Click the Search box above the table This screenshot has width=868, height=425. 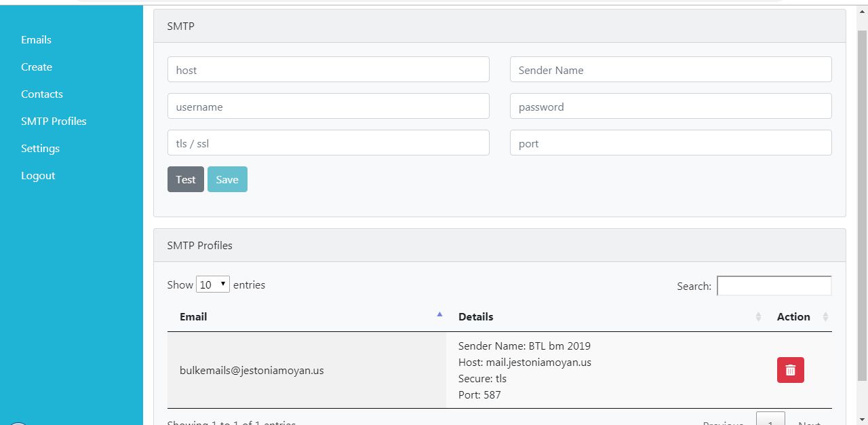click(x=774, y=286)
